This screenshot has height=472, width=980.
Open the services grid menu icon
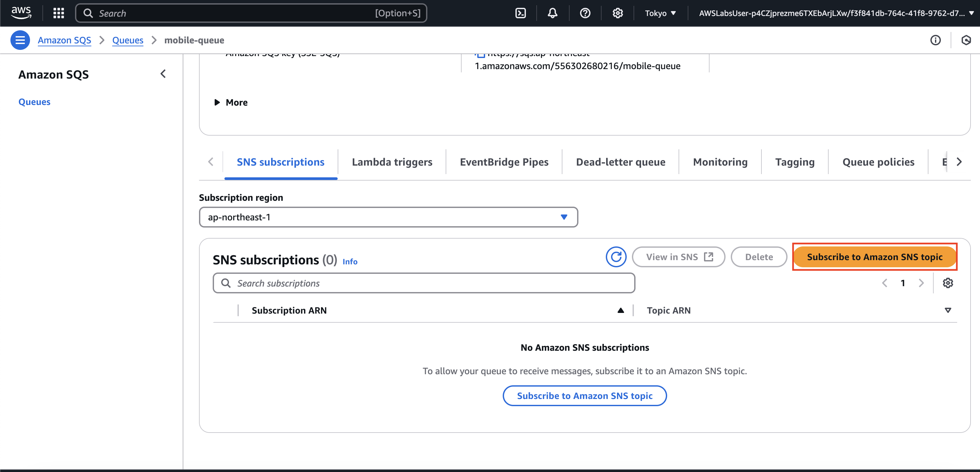tap(59, 13)
